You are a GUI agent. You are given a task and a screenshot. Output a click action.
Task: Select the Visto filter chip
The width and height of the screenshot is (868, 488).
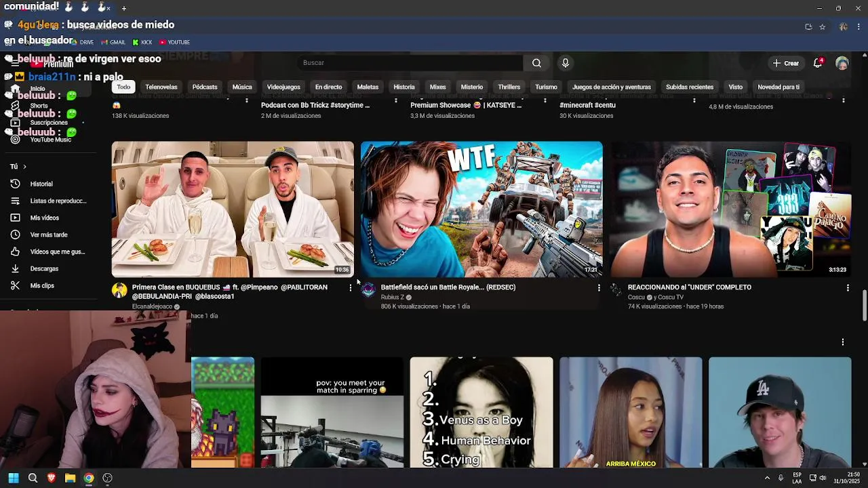pos(736,87)
